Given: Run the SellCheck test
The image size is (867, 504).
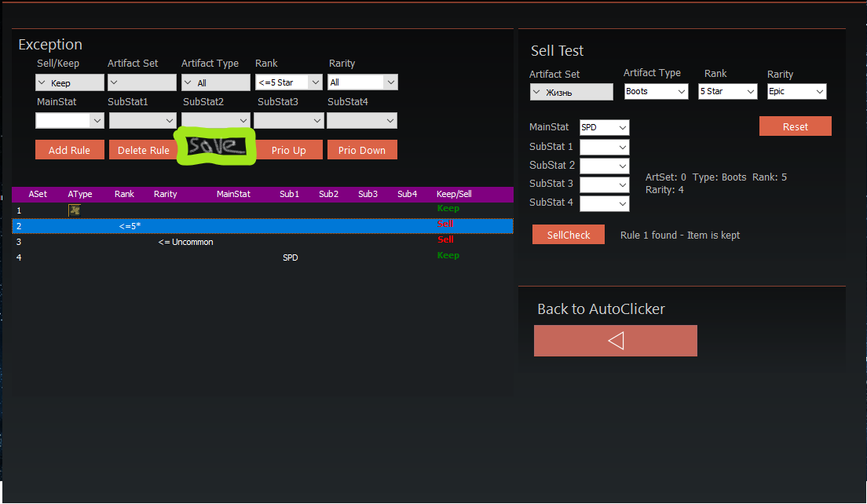Looking at the screenshot, I should [x=568, y=234].
